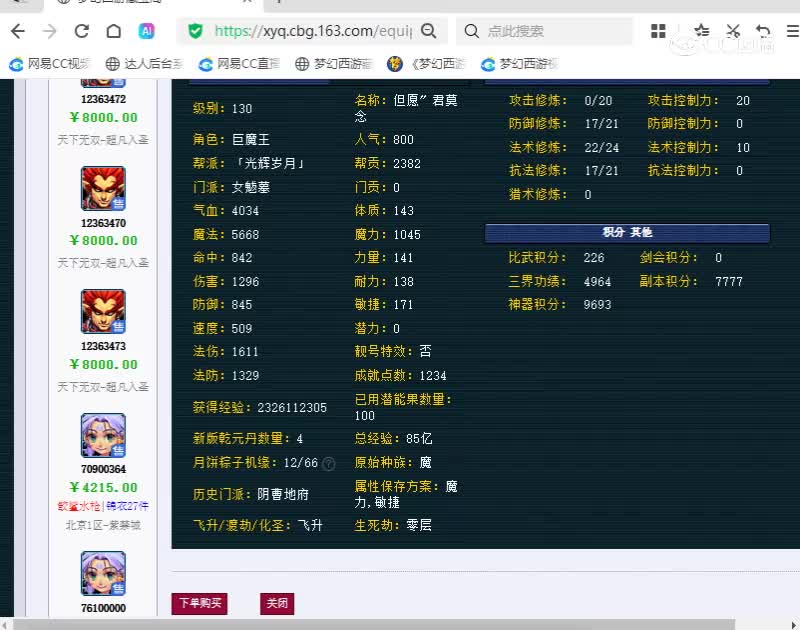Click the 关闭 close button below the details
Image resolution: width=800 pixels, height=630 pixels.
[x=277, y=604]
